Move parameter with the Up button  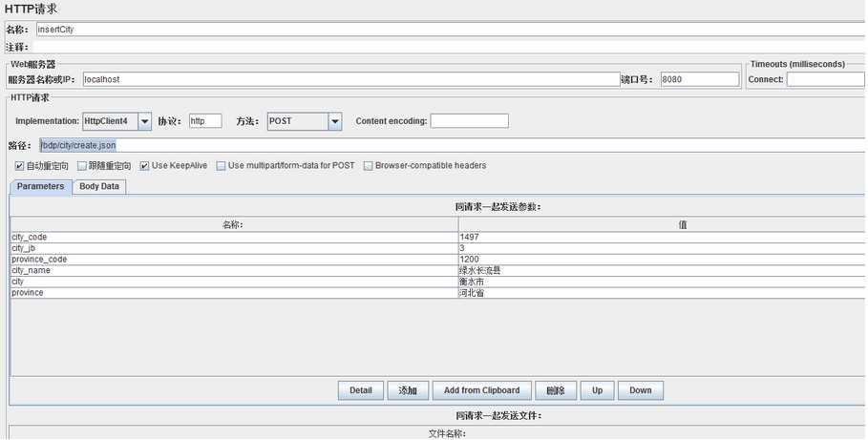[598, 390]
